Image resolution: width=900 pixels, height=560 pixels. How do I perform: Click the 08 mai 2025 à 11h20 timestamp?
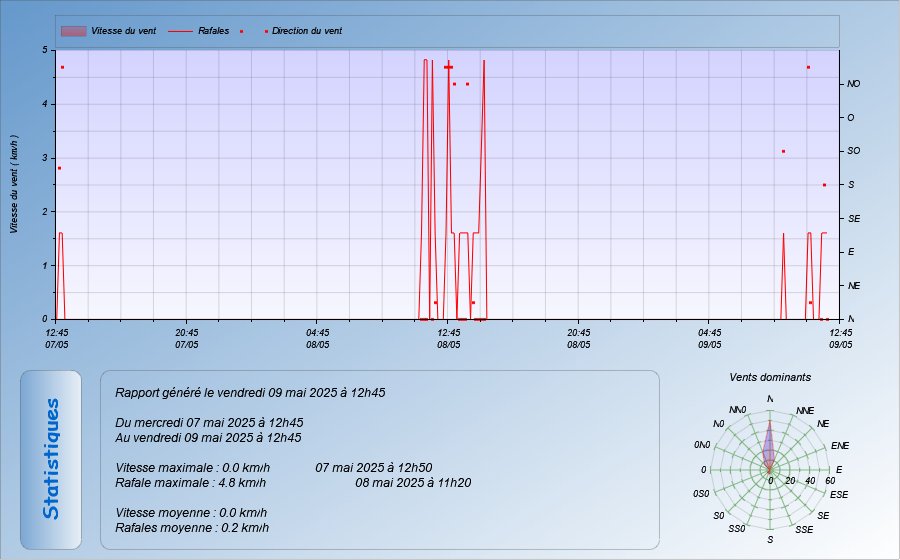coord(413,483)
